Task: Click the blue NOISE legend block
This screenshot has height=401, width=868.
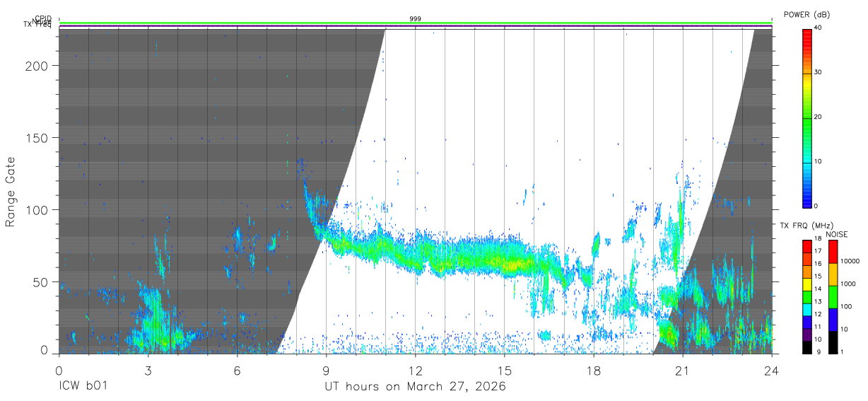Action: (833, 318)
